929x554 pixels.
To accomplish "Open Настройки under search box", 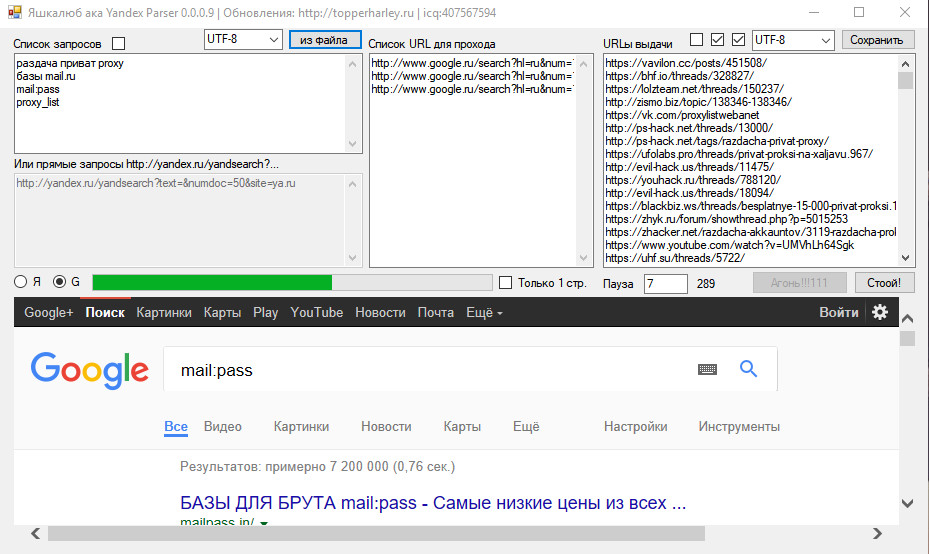I will 636,426.
